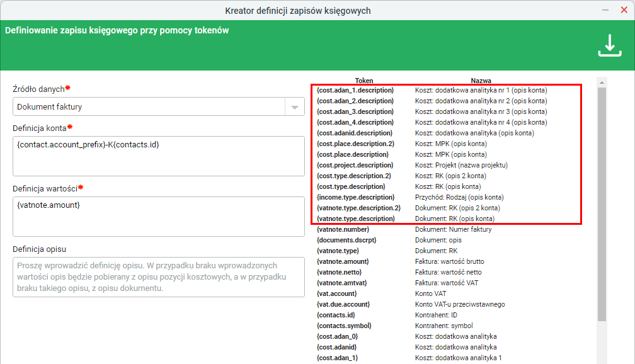
Task: Select token {vatnote.netto}
Action: tap(339, 273)
